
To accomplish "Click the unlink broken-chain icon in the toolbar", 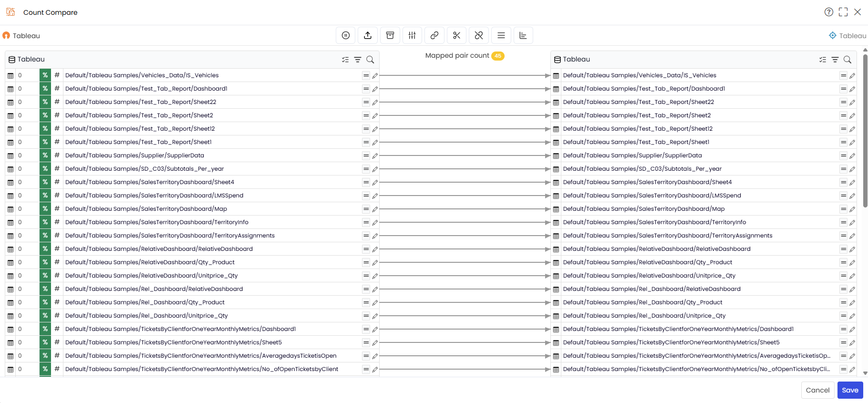I will [479, 35].
